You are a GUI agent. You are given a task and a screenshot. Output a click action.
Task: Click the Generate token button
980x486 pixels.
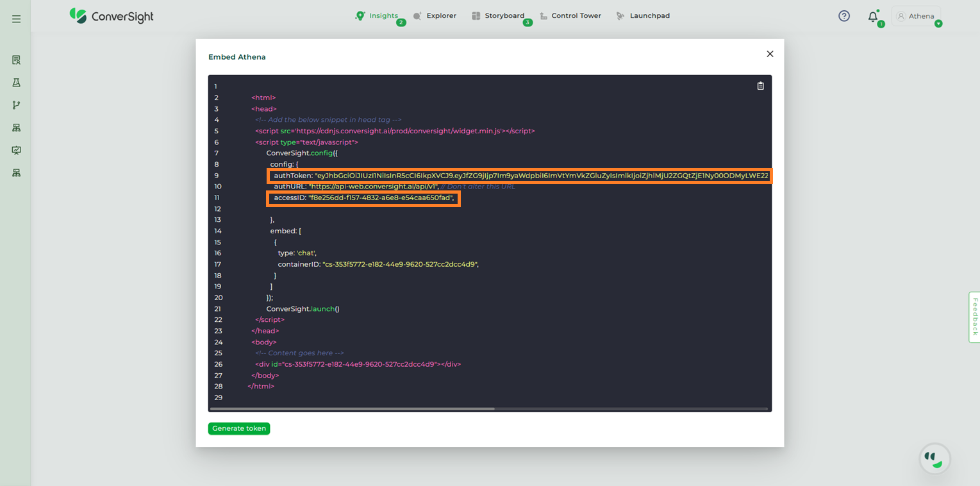[238, 428]
